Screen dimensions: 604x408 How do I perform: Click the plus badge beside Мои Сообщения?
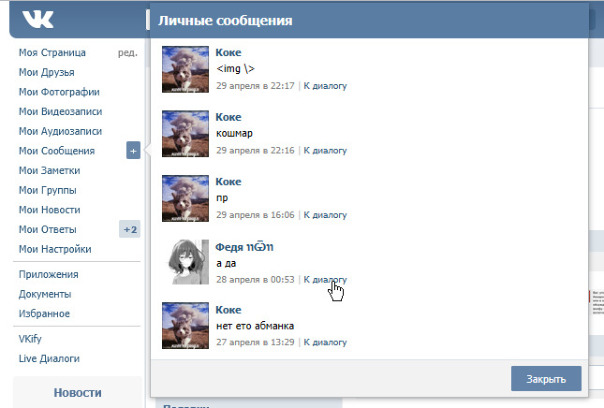click(x=133, y=151)
